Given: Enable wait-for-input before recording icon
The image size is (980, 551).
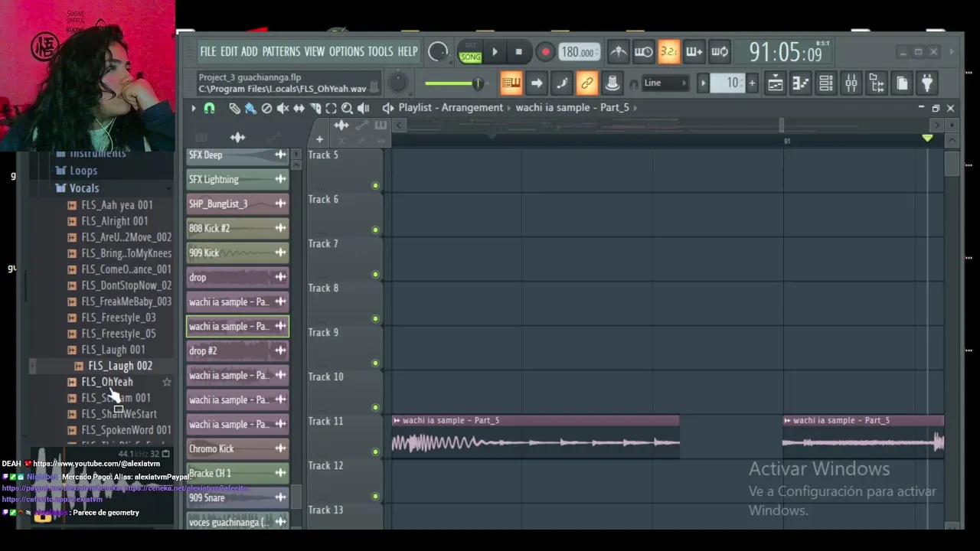Looking at the screenshot, I should (643, 52).
